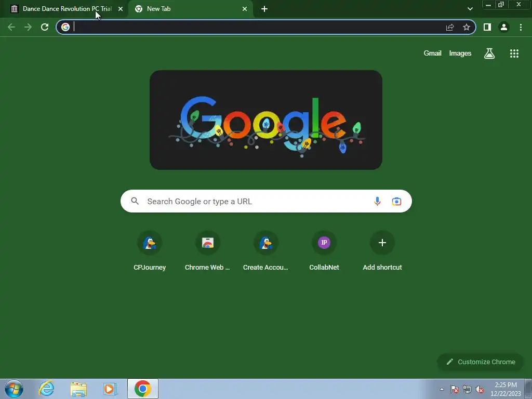
Task: Click the magnifier icon in the search box
Action: (135, 201)
